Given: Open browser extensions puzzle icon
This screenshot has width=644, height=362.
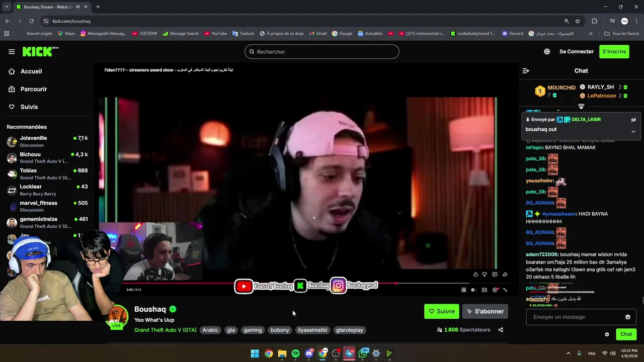Looking at the screenshot, I should pyautogui.click(x=595, y=21).
